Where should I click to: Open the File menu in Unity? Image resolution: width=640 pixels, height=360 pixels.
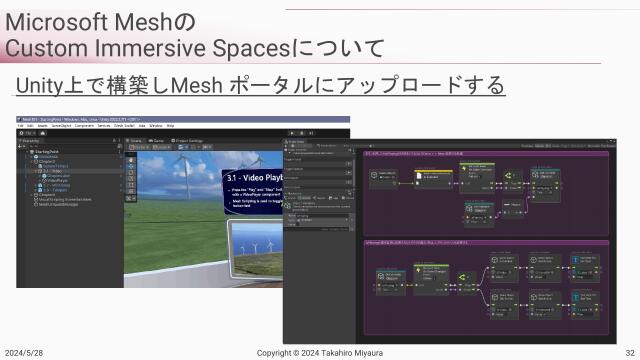point(20,126)
